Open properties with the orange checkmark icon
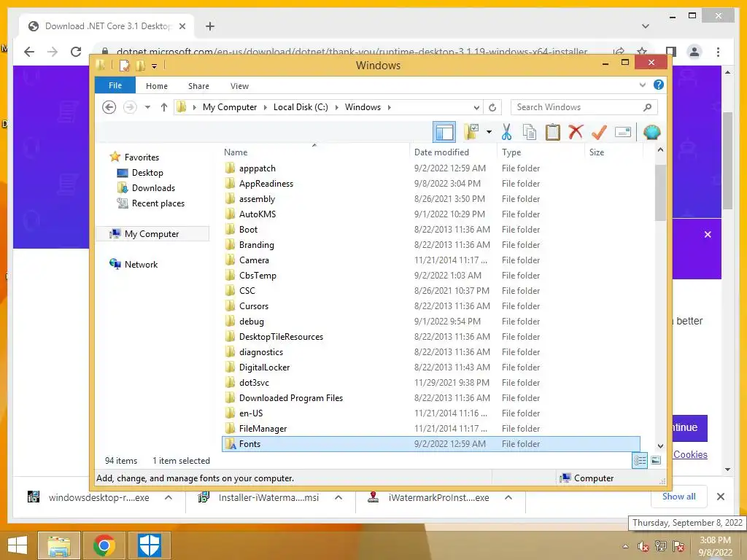 (x=599, y=132)
